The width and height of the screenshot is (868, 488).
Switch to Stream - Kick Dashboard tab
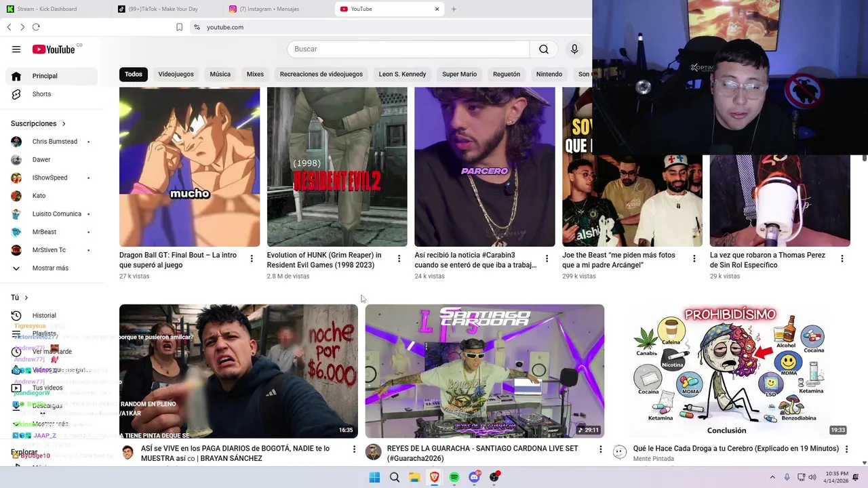(x=56, y=9)
